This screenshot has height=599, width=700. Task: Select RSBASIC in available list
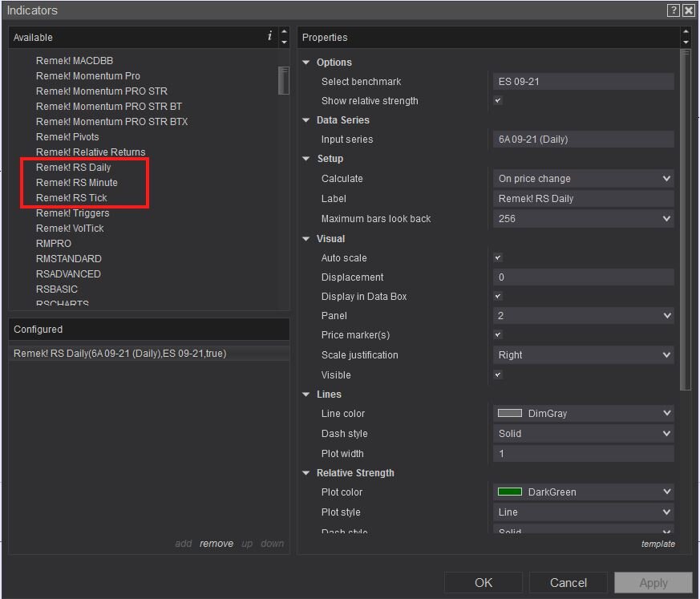tap(57, 289)
